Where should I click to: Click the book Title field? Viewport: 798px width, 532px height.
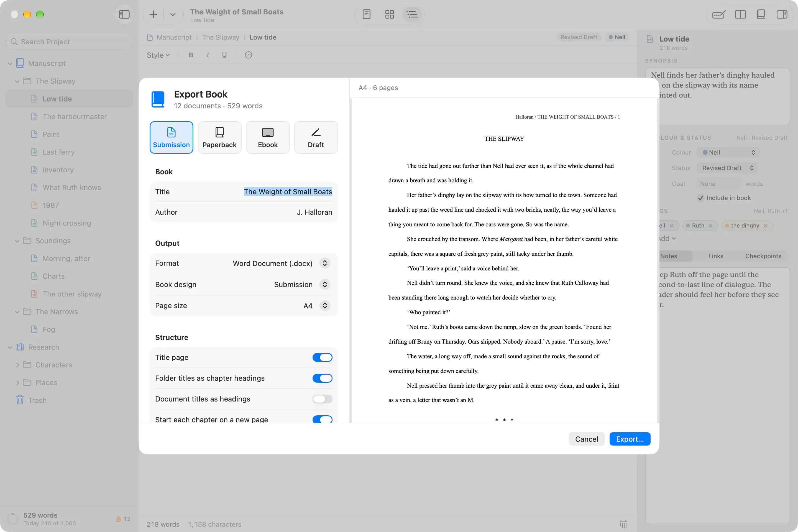tap(288, 192)
